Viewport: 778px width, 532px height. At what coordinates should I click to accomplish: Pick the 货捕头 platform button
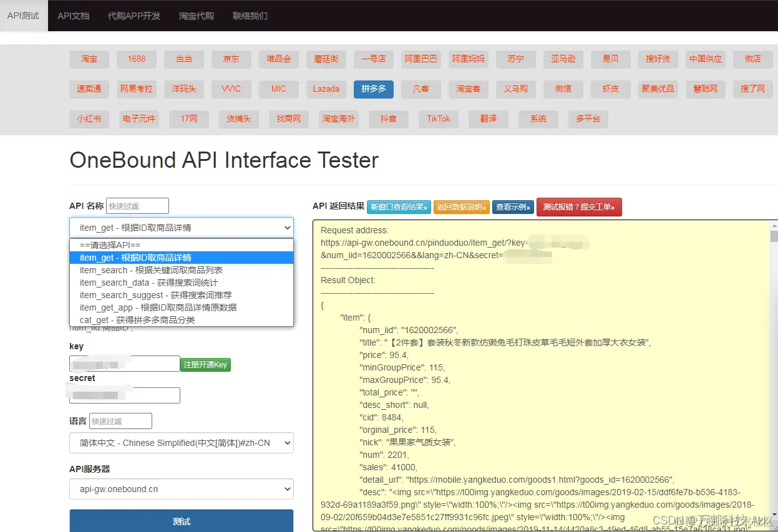click(x=239, y=119)
